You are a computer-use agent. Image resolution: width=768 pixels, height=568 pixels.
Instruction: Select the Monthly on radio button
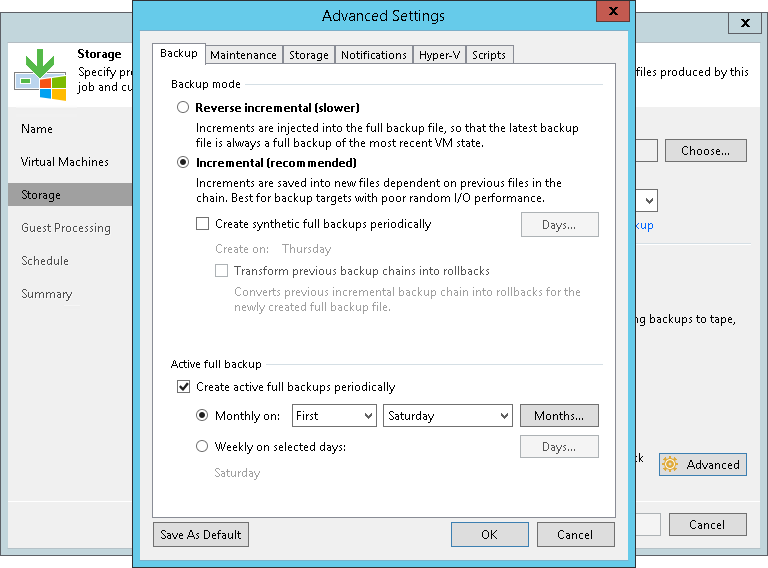click(x=202, y=416)
